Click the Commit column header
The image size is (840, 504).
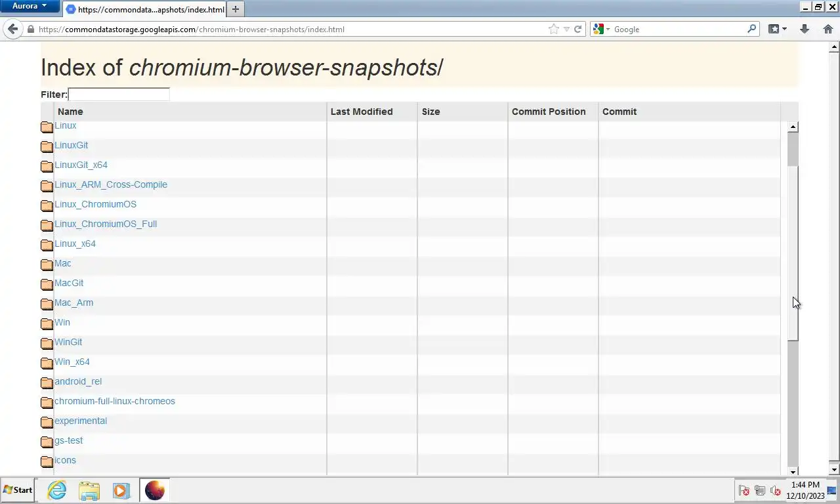point(689,112)
